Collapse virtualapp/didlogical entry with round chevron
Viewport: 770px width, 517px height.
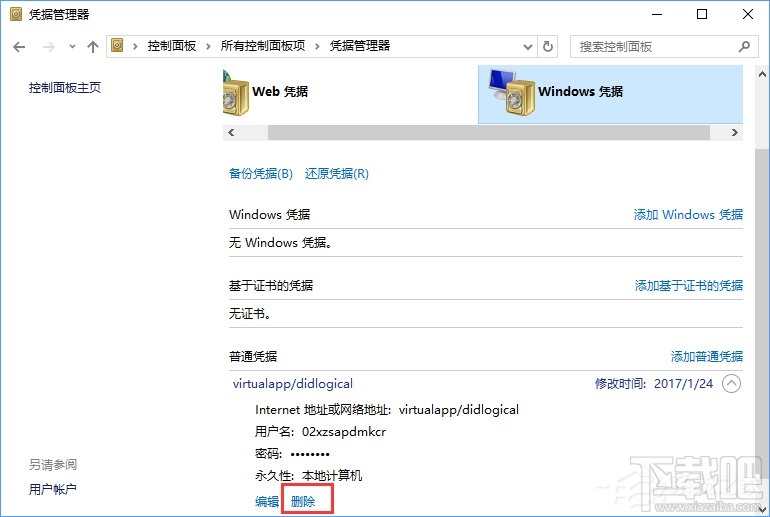(x=731, y=383)
